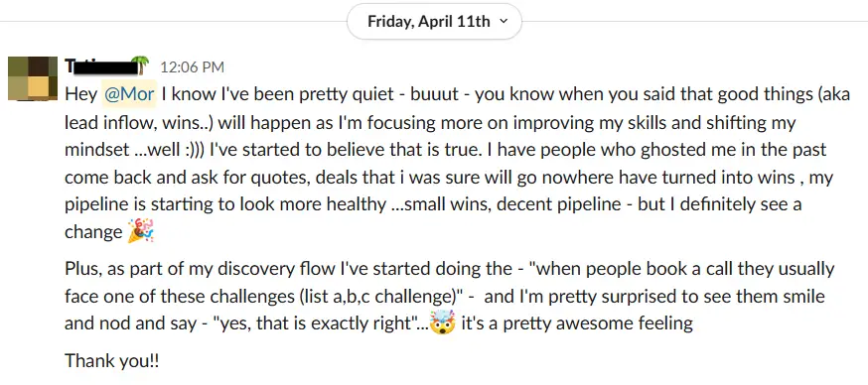
Task: Click the paragraph beginning "Plus, as part"
Action: coord(448,297)
